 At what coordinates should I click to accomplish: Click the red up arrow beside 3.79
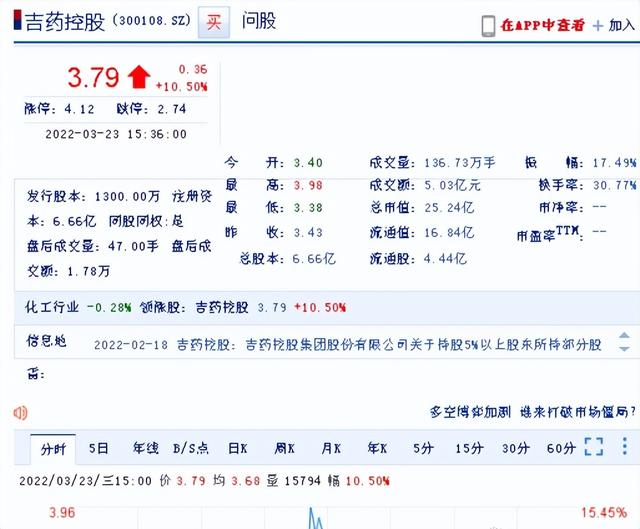pos(139,77)
